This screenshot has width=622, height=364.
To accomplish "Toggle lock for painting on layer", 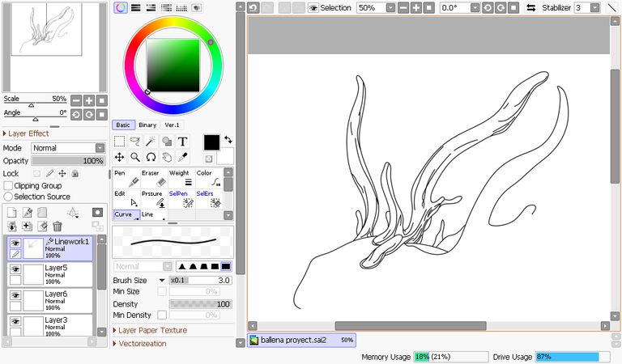I will [49, 173].
